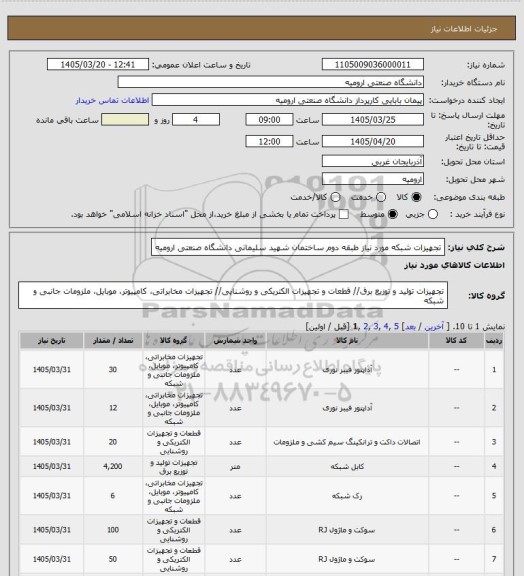Select سوکت و ماژول RJ in row 6

[347, 530]
